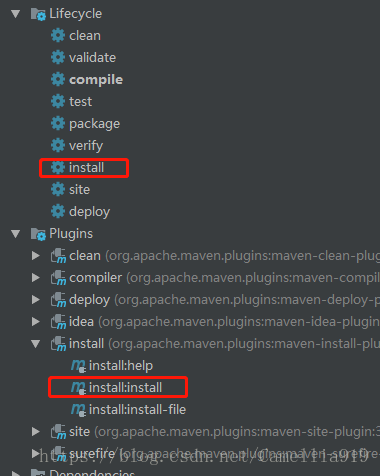
Task: Select the deploy lifecycle phase
Action: pos(89,212)
